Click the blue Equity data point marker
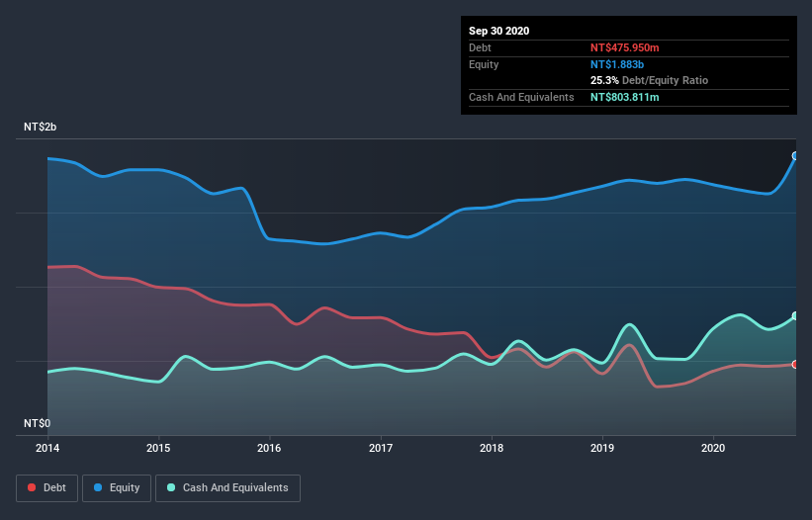Viewport: 812px width, 520px height. click(795, 156)
